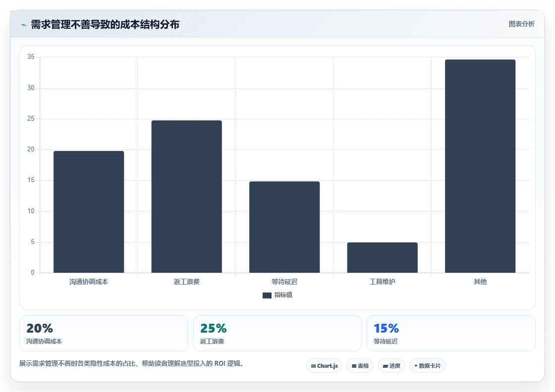Select the 其他 bar in the chart
The width and height of the screenshot is (555, 392).
click(480, 166)
